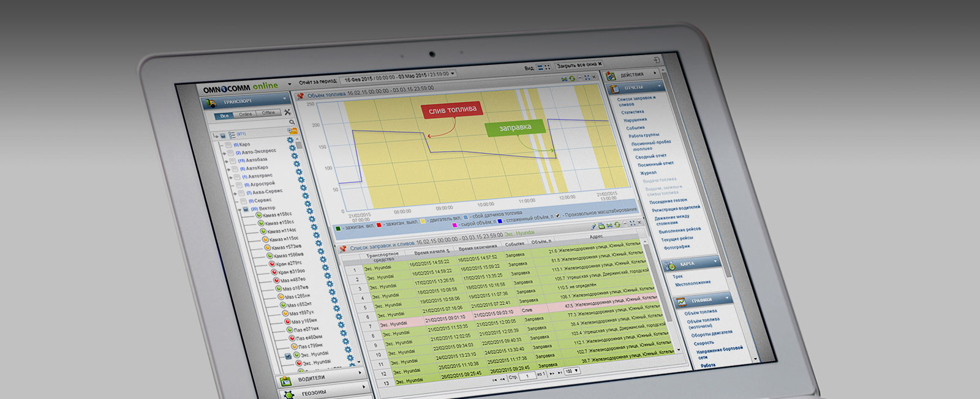Expand the Автобаза group
The width and height of the screenshot is (980, 399).
coord(226,162)
